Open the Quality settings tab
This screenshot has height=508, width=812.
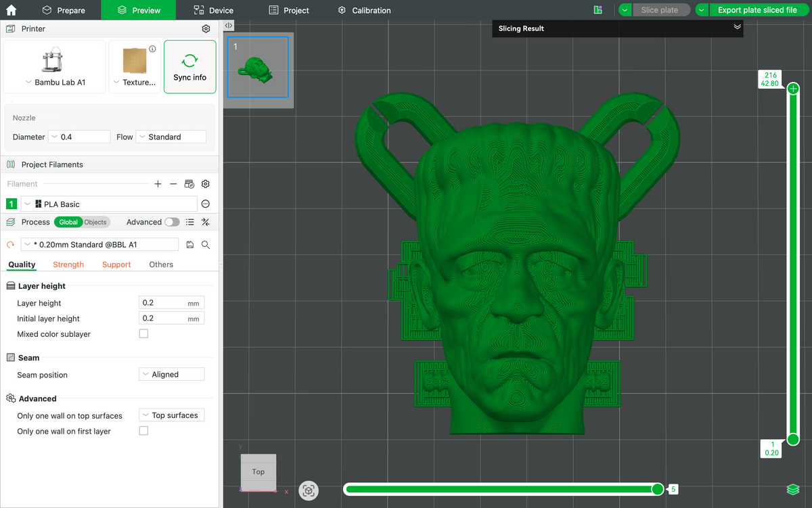pos(22,264)
